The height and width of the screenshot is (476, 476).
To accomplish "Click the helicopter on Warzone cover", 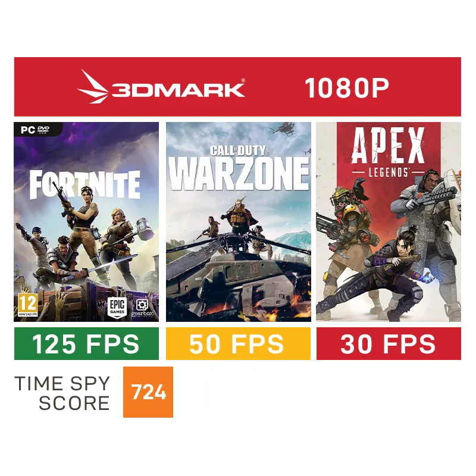I will [284, 129].
